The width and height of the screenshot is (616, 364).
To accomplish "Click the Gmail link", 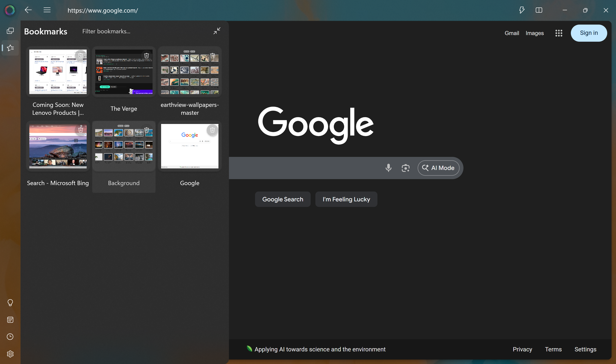I will click(x=512, y=33).
